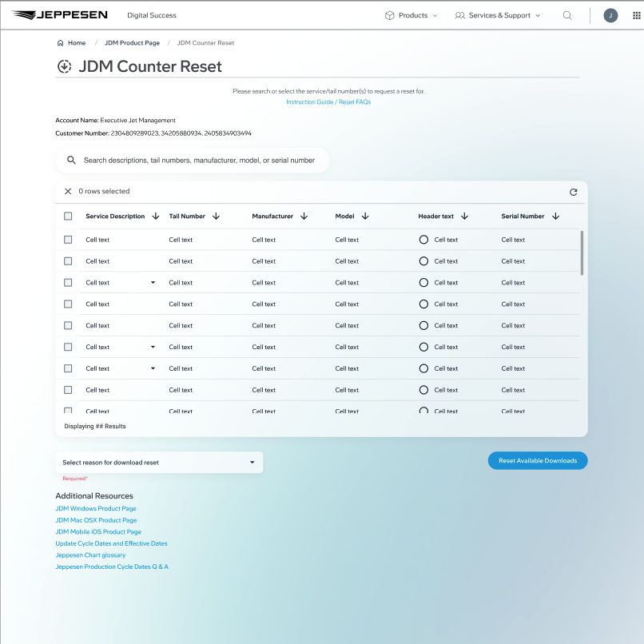Screen dimensions: 644x644
Task: Check the fifth table row checkbox
Action: coord(68,325)
